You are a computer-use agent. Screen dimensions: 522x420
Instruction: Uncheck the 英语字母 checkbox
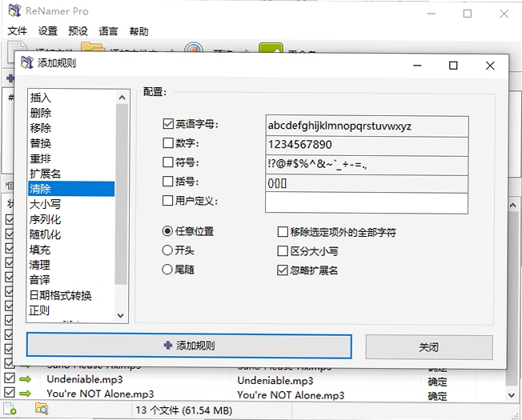(168, 124)
